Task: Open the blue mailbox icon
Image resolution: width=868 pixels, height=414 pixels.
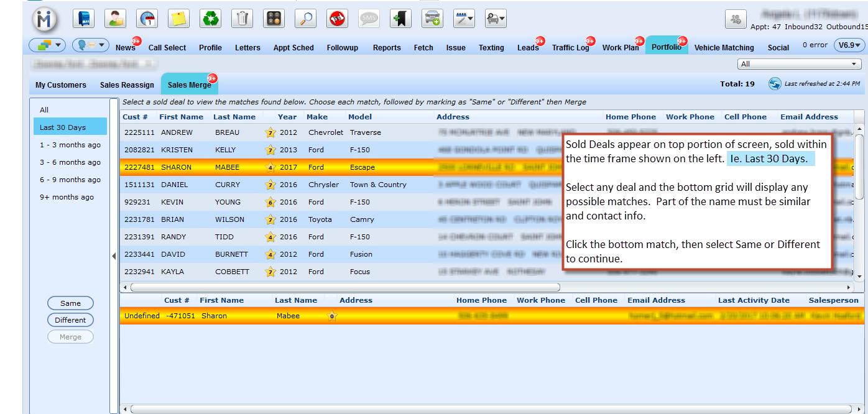Action: click(83, 19)
